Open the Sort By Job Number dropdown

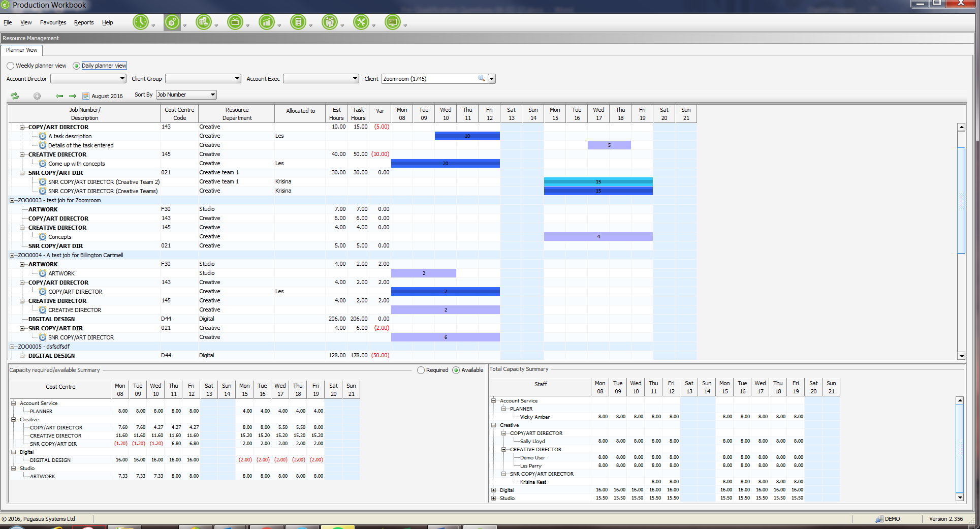(186, 95)
